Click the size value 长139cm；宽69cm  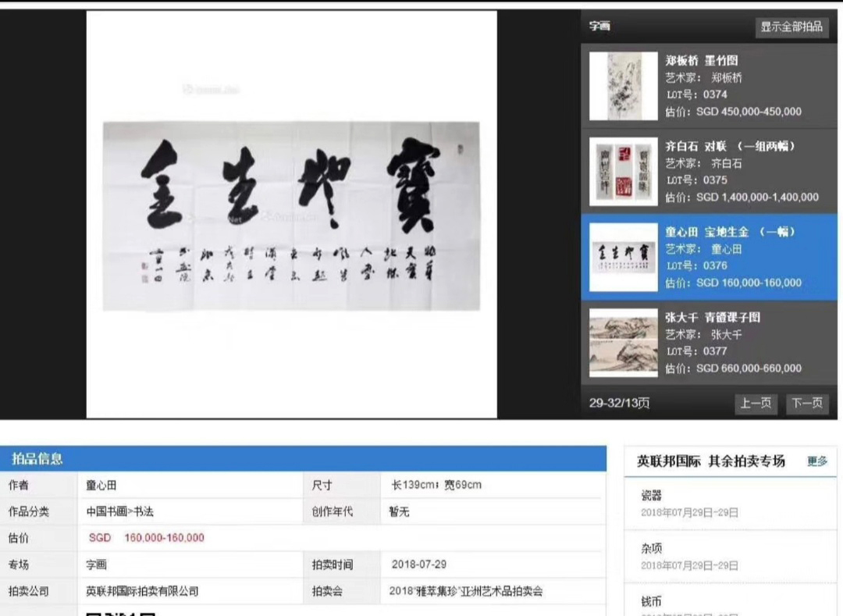[436, 485]
